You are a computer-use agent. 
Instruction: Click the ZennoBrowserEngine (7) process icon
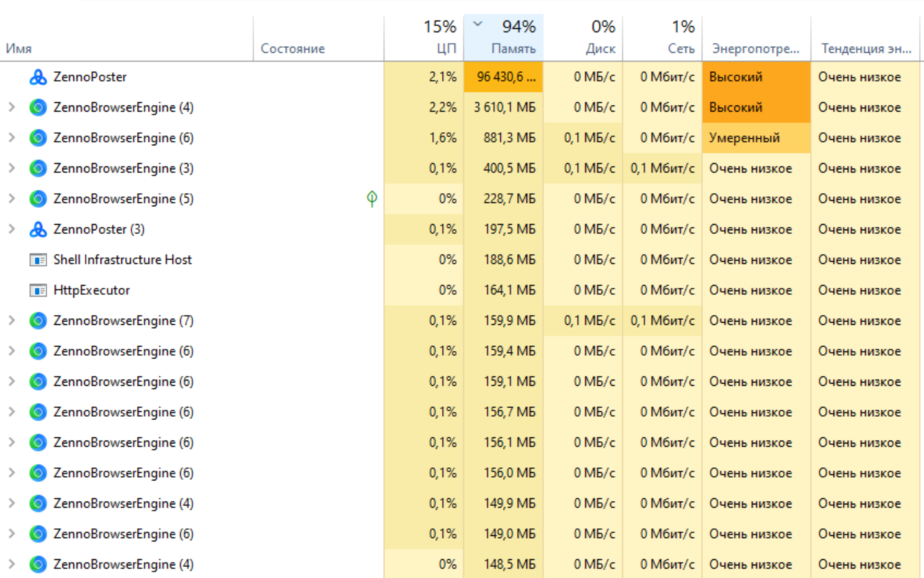(38, 321)
